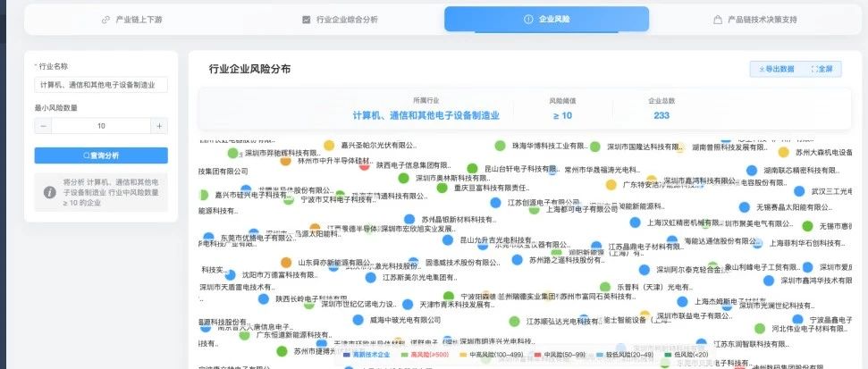This screenshot has height=369, width=868.
Task: Click label 上海菲利华石创科技有限
Action: point(808,243)
